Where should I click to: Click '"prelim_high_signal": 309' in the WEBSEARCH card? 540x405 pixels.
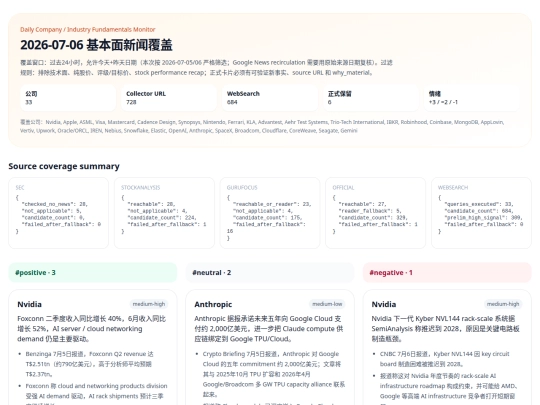484,218
